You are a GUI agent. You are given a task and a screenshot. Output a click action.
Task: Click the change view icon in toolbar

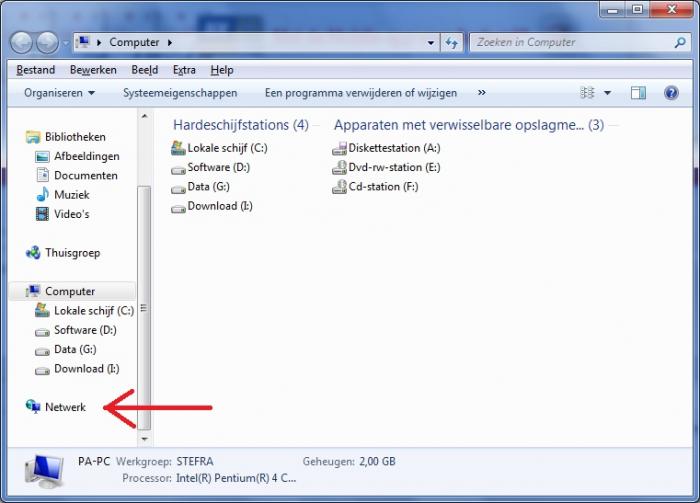click(587, 93)
